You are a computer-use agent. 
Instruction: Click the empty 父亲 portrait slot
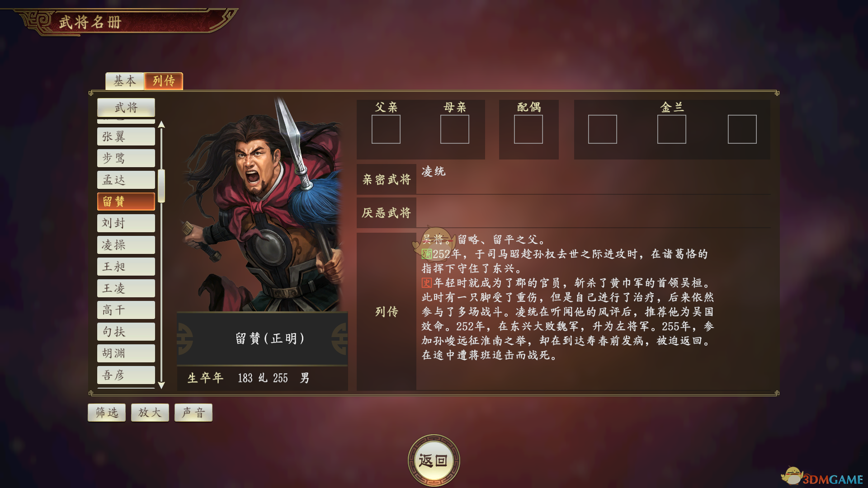pyautogui.click(x=386, y=129)
